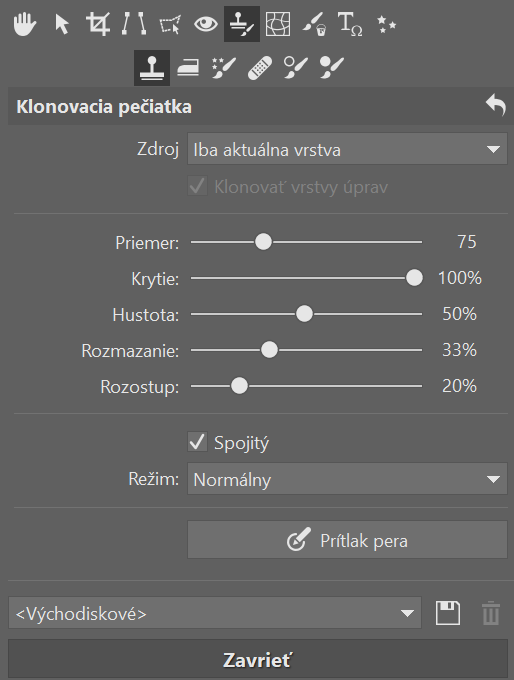Reset settings with the undo arrow

[x=496, y=105]
